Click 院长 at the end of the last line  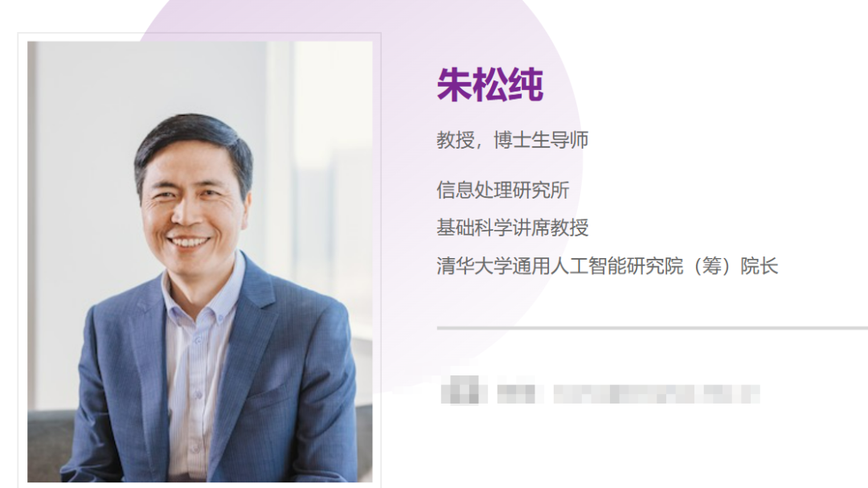tap(759, 266)
